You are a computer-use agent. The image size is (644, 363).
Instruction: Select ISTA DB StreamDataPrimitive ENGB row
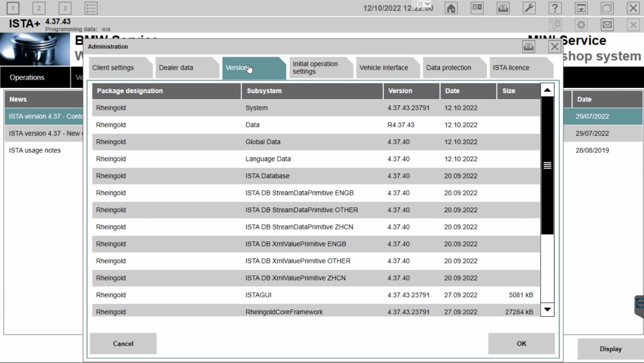tap(316, 193)
